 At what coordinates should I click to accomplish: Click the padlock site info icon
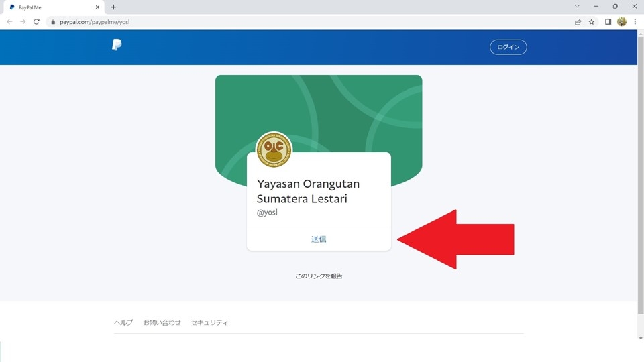click(52, 22)
